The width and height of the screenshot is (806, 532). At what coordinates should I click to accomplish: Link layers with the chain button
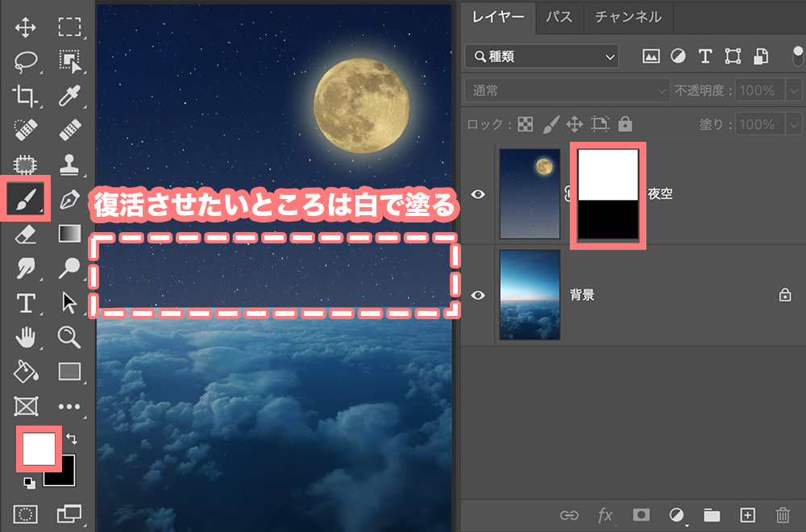569,515
